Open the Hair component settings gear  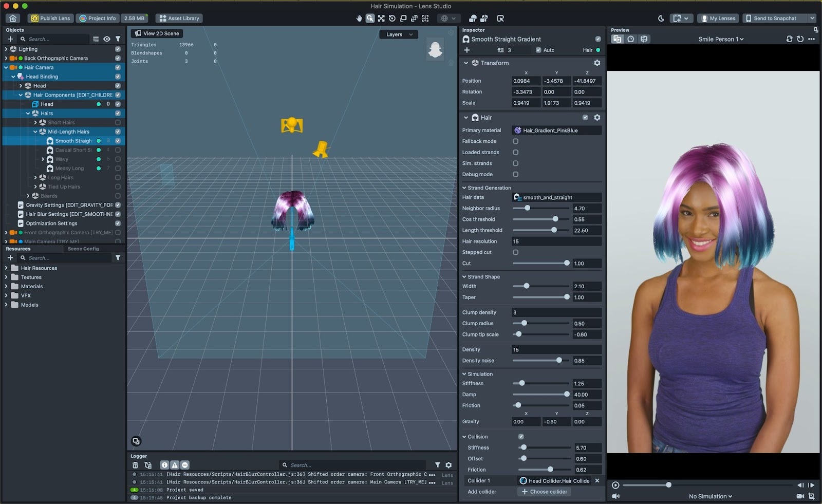(597, 118)
